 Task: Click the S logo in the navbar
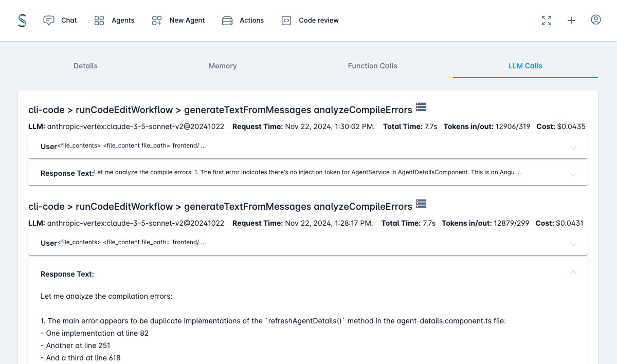22,21
